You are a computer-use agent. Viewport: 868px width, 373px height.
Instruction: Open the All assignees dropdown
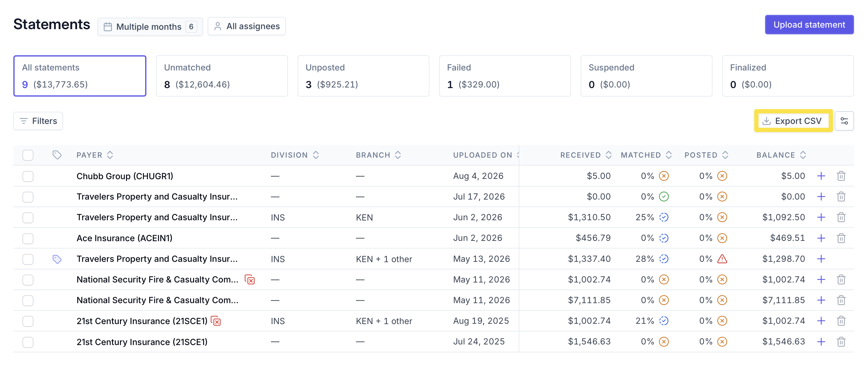tap(247, 26)
